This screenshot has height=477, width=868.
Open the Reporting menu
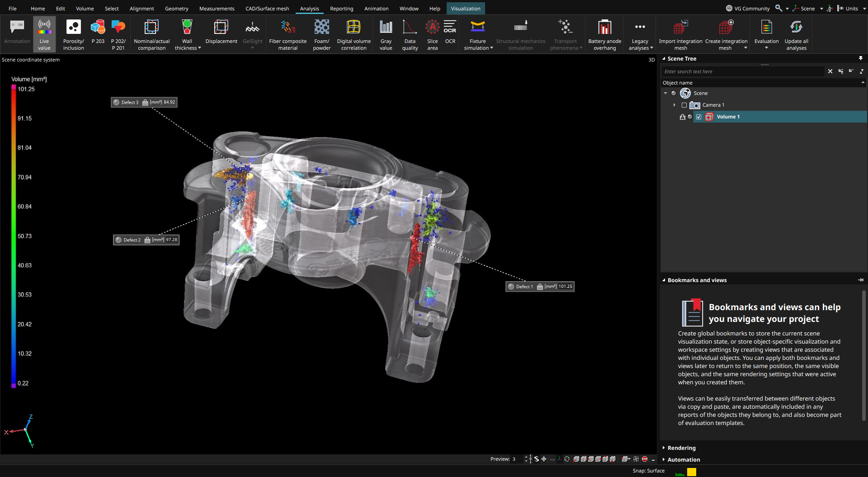(x=341, y=9)
